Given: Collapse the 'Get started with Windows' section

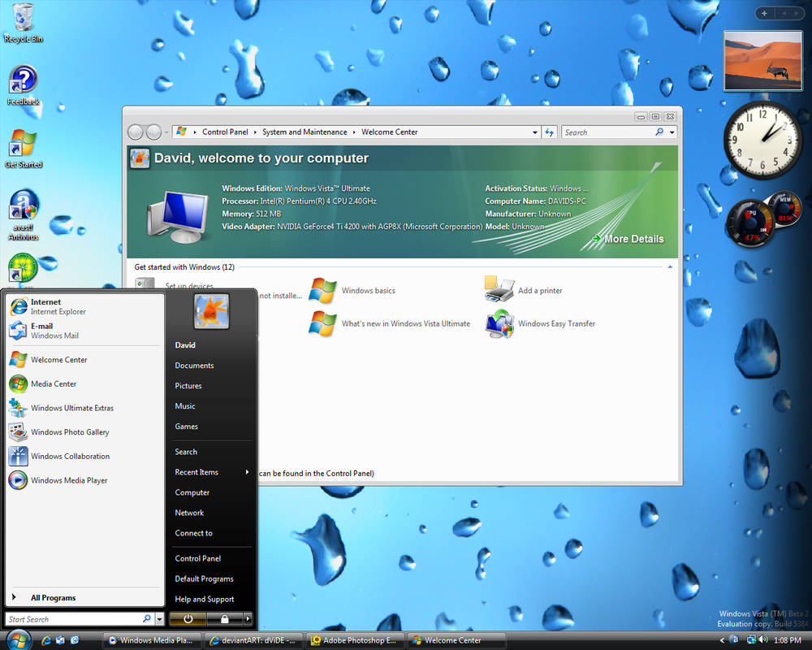Looking at the screenshot, I should [x=670, y=266].
